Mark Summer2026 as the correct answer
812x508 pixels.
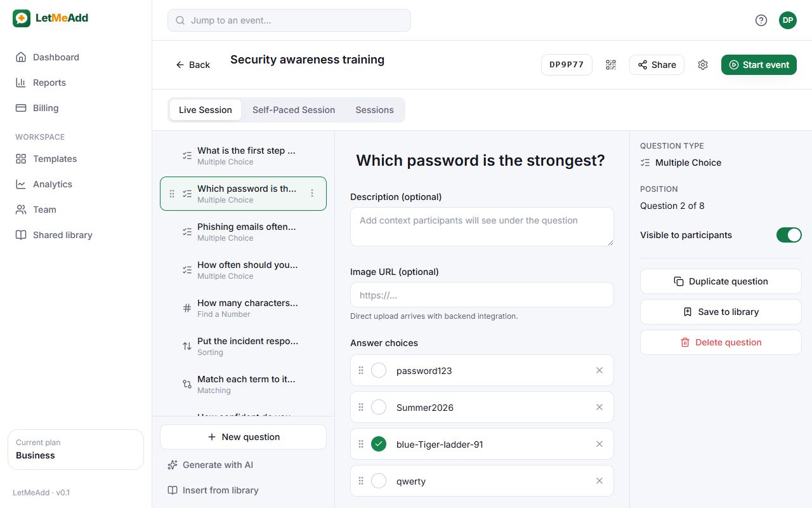point(379,407)
